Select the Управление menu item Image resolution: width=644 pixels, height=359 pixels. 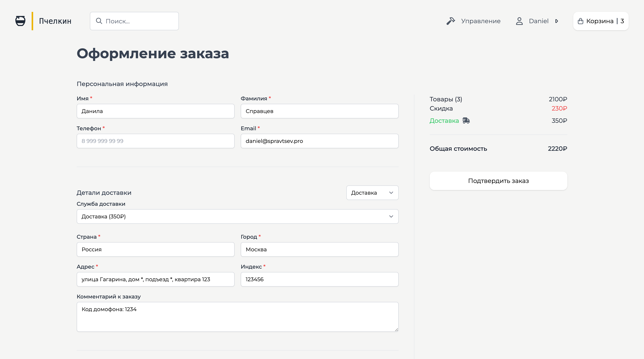(481, 21)
